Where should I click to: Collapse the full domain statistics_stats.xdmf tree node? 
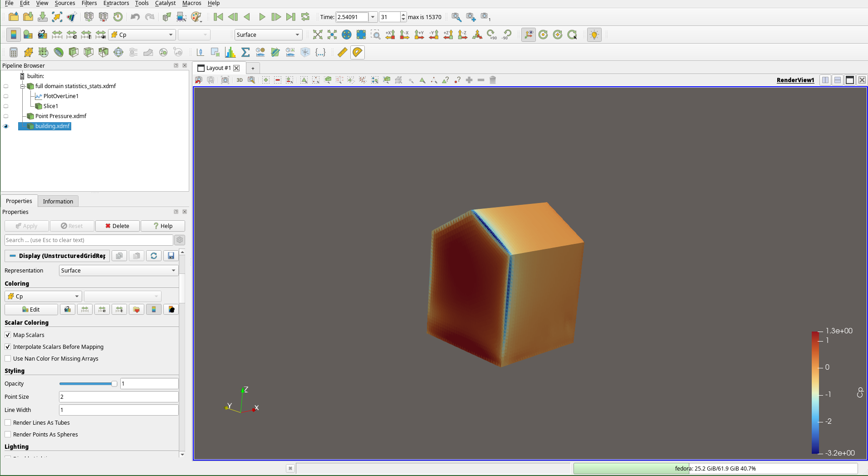[x=22, y=86]
